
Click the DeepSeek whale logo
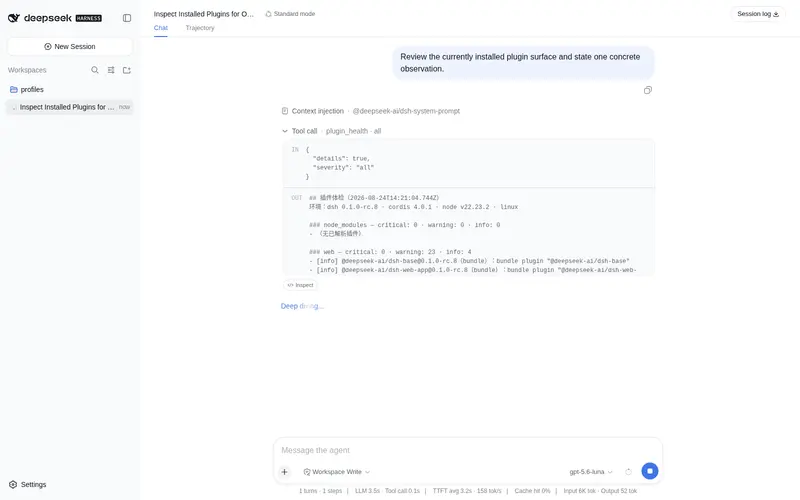point(14,18)
